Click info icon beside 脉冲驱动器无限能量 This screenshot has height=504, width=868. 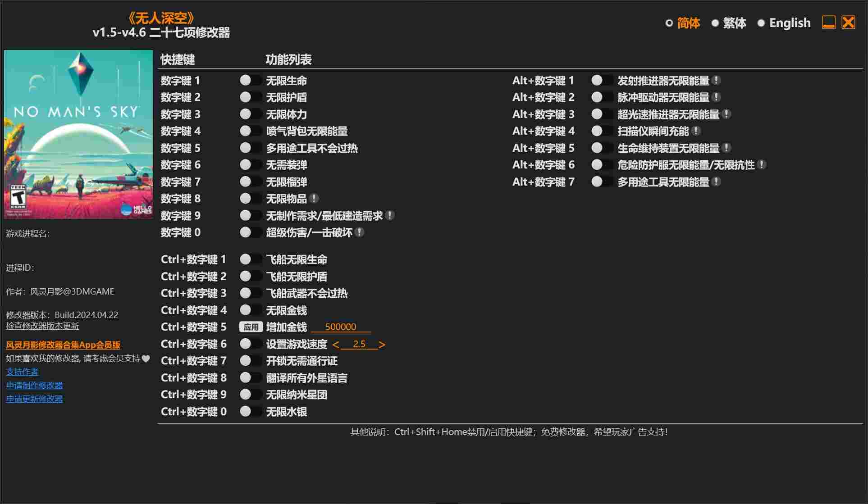(x=716, y=97)
